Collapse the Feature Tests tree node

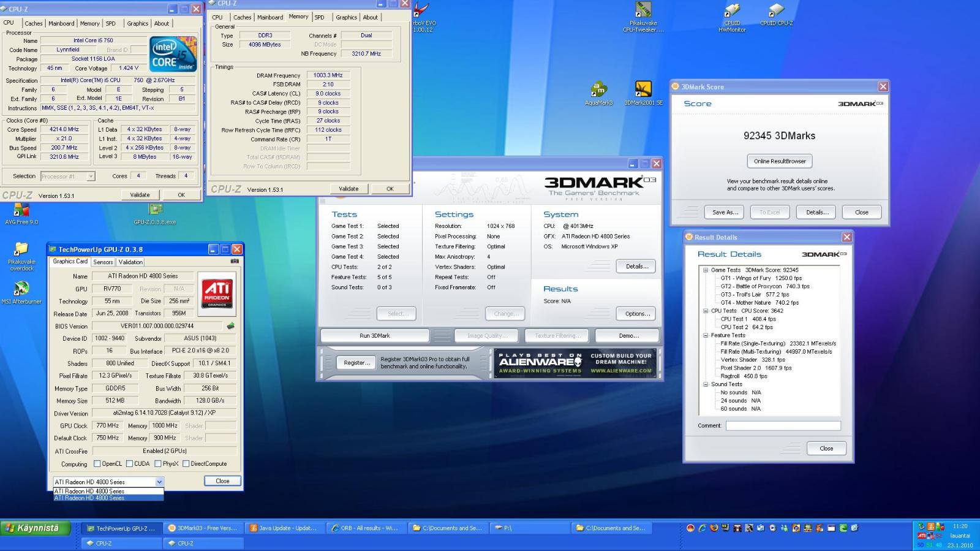tap(706, 335)
